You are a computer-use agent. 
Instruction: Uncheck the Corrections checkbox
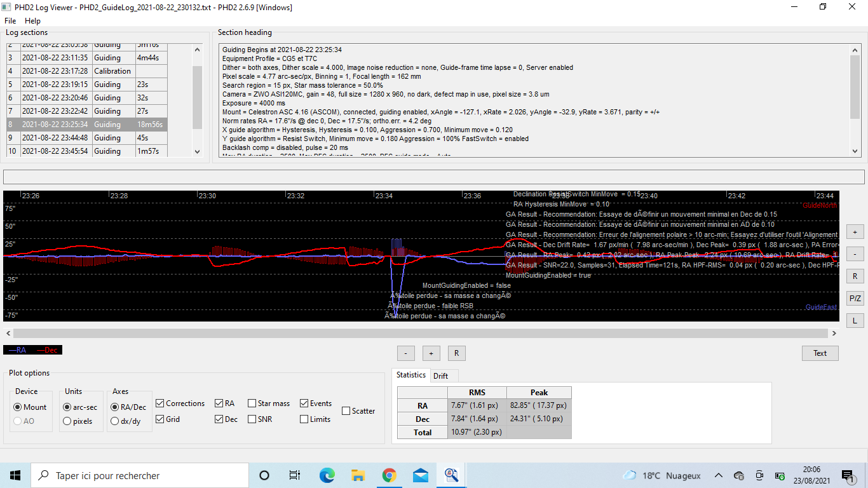tap(180, 403)
